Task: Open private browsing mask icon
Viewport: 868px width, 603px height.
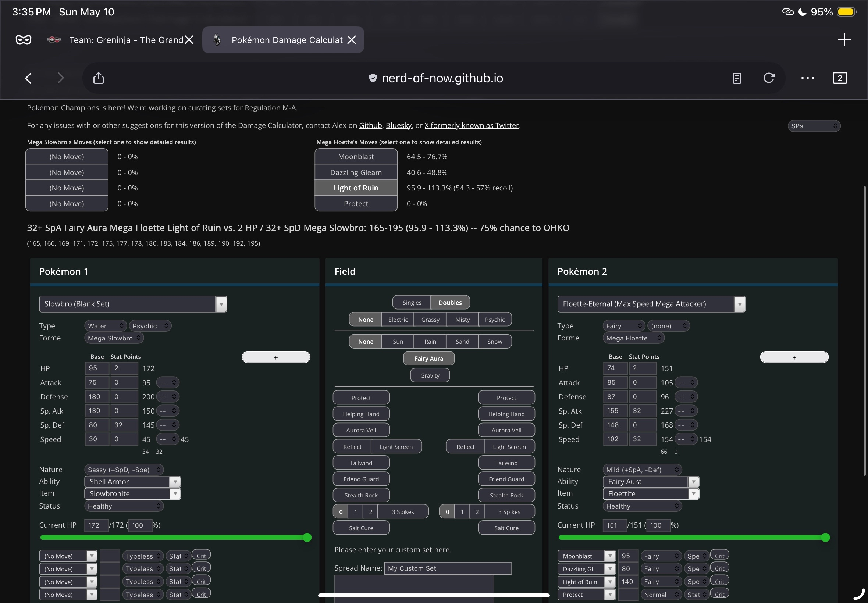Action: click(24, 40)
